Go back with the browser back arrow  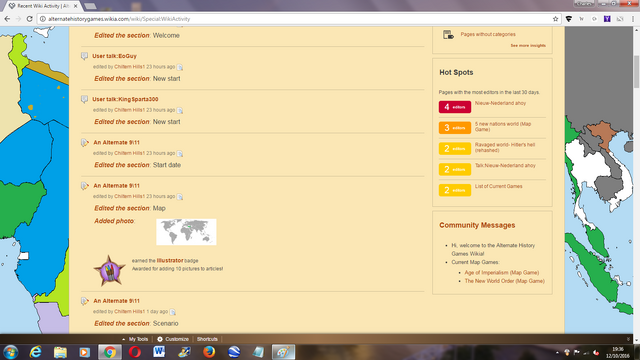coord(7,19)
